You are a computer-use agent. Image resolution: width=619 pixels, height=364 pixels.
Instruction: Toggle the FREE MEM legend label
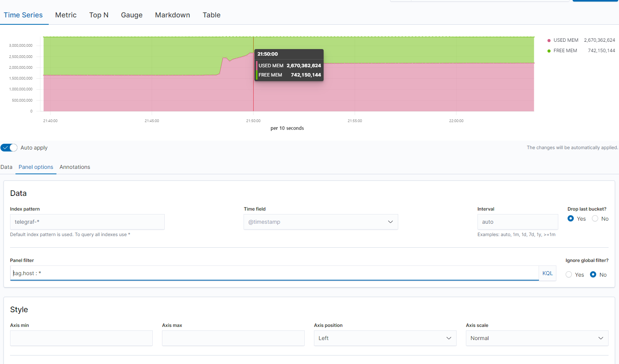tap(565, 51)
